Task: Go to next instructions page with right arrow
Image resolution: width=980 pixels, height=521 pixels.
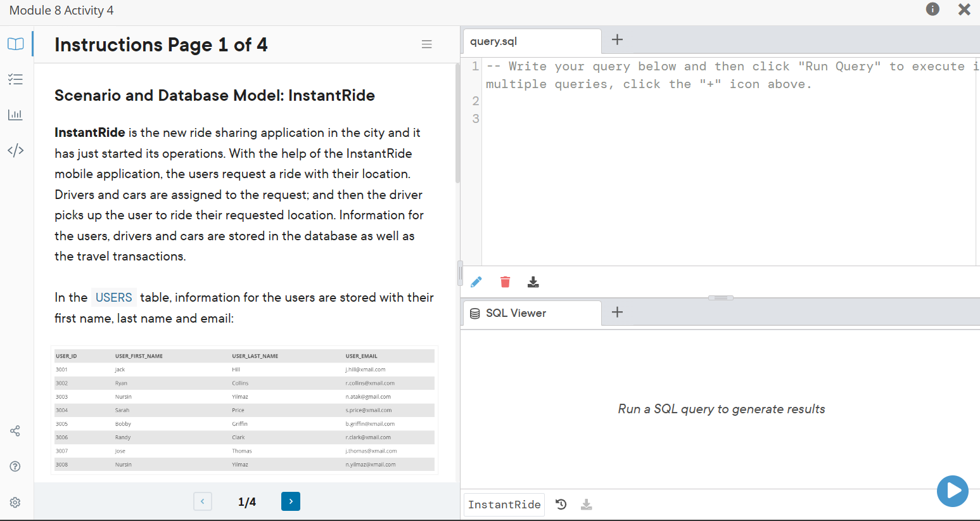Action: tap(290, 501)
